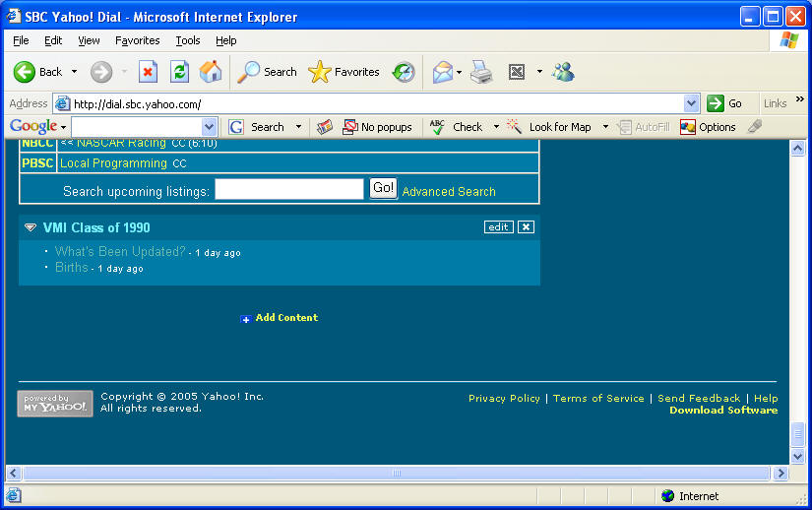Expand the Look for Map dropdown
Image resolution: width=812 pixels, height=510 pixels.
pos(605,127)
